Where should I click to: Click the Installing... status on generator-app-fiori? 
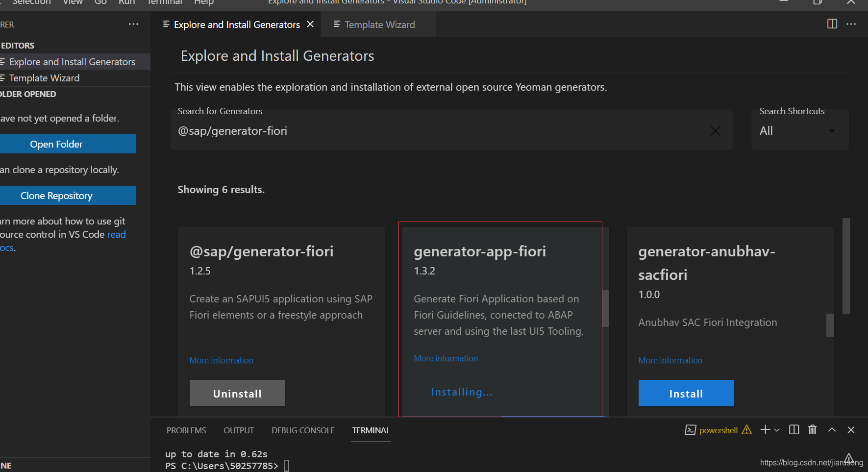point(462,392)
